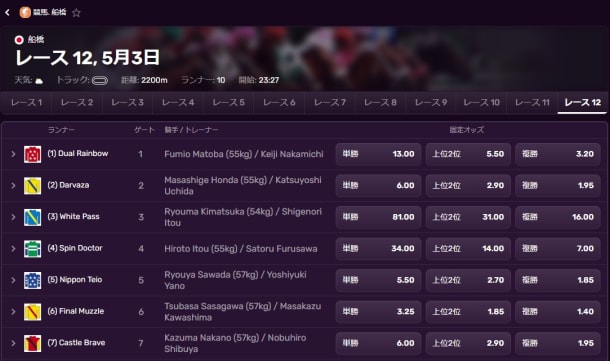
Task: Click the orange horse racing category icon
Action: point(25,12)
